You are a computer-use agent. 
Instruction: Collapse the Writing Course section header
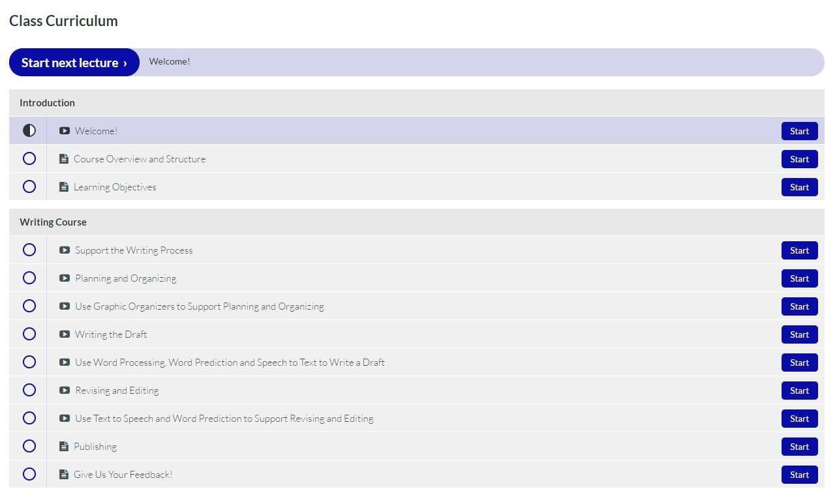click(53, 222)
